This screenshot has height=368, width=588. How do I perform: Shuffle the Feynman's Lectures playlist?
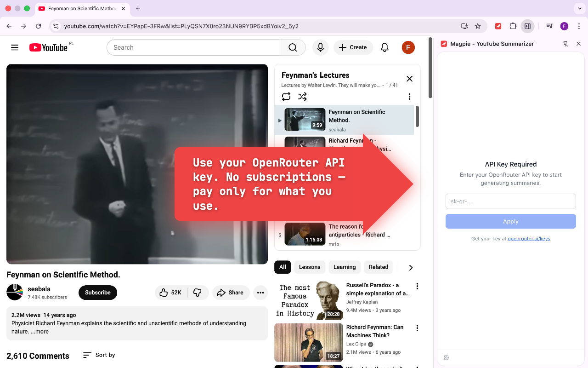(x=302, y=97)
